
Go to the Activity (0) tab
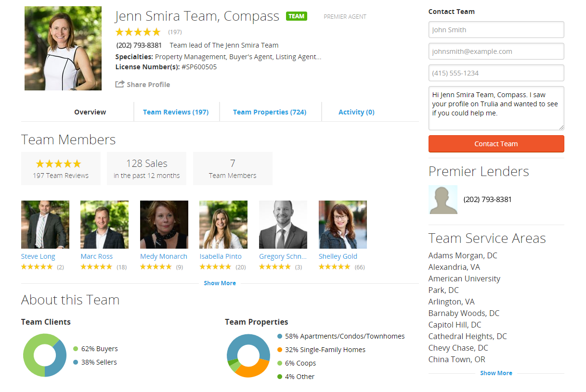[x=356, y=112]
